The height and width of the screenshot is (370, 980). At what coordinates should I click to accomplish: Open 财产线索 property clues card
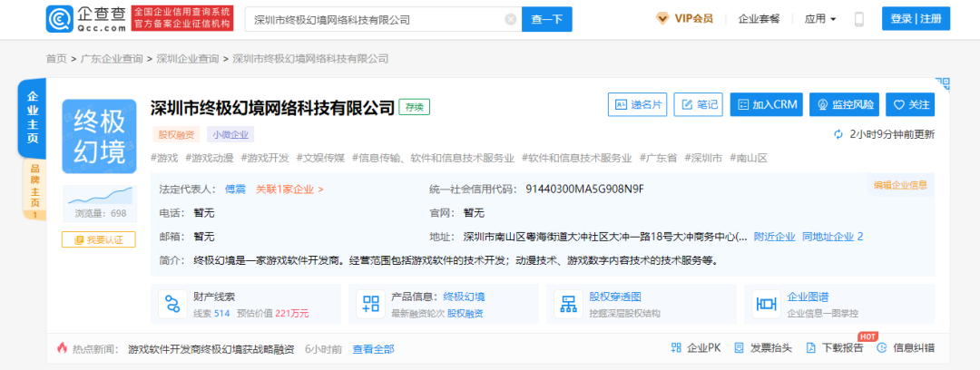(x=245, y=304)
